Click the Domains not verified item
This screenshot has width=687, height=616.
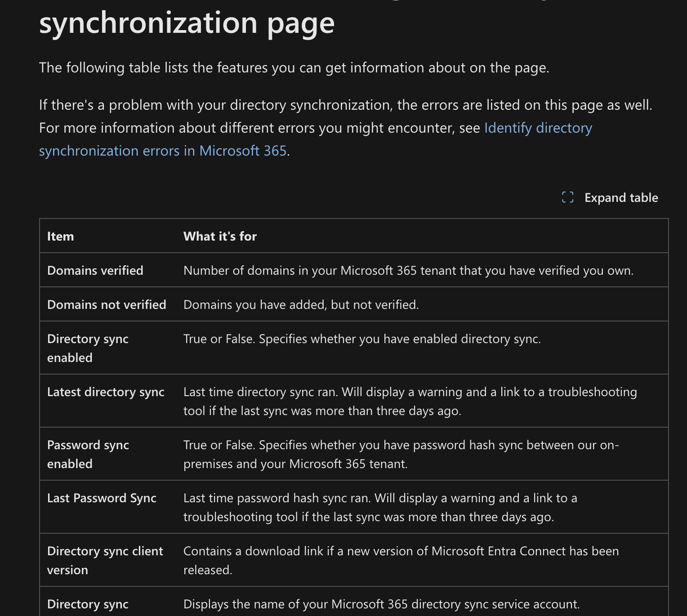tap(107, 304)
